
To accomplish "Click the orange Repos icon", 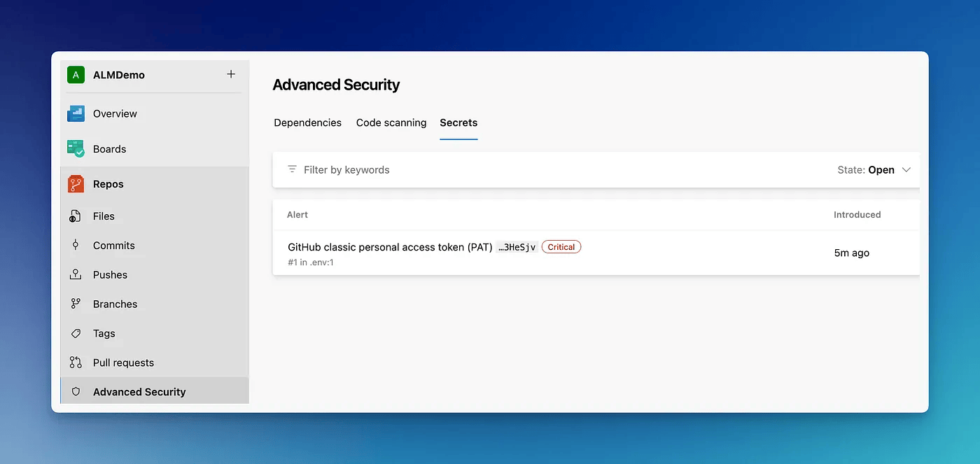I will (76, 184).
